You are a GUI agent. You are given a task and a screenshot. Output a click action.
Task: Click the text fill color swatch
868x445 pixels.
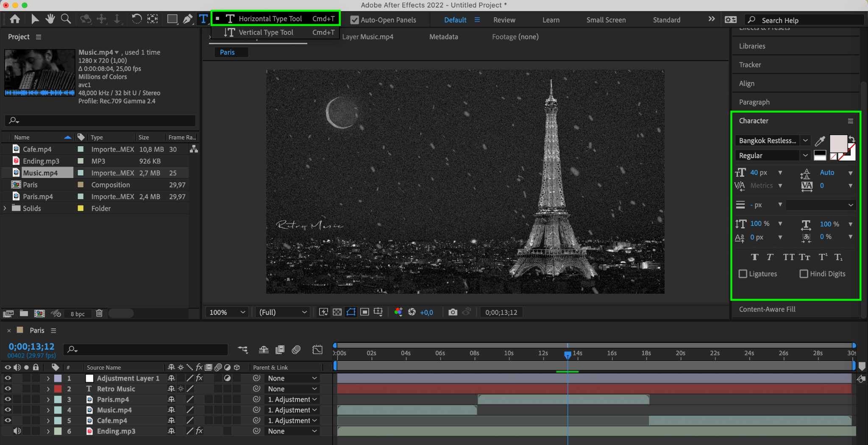838,144
